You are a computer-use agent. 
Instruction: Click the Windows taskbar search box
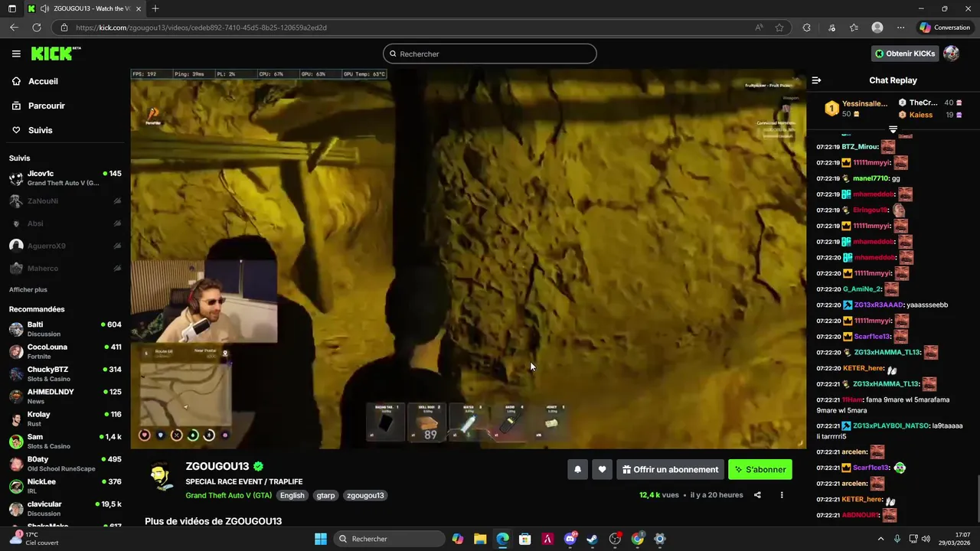390,539
